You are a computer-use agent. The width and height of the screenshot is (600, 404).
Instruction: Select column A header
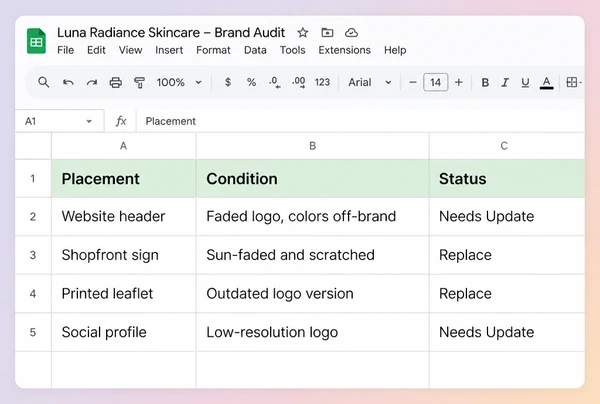(124, 146)
